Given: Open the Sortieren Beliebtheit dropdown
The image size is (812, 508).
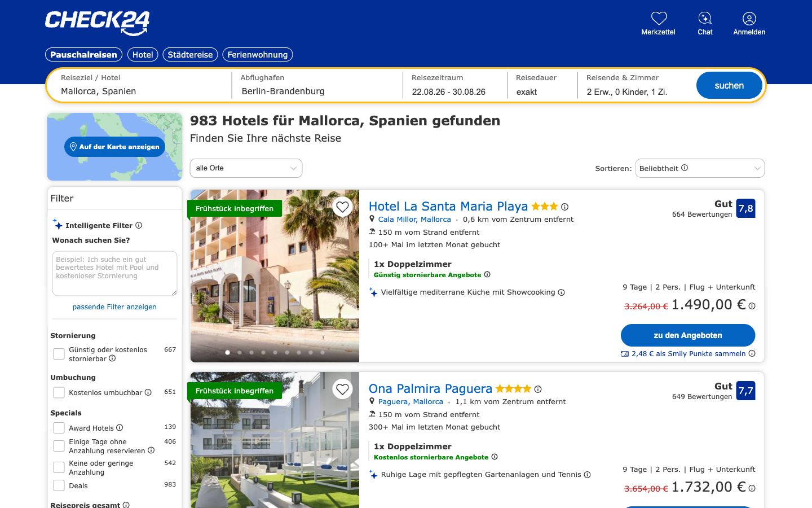Looking at the screenshot, I should click(x=700, y=168).
